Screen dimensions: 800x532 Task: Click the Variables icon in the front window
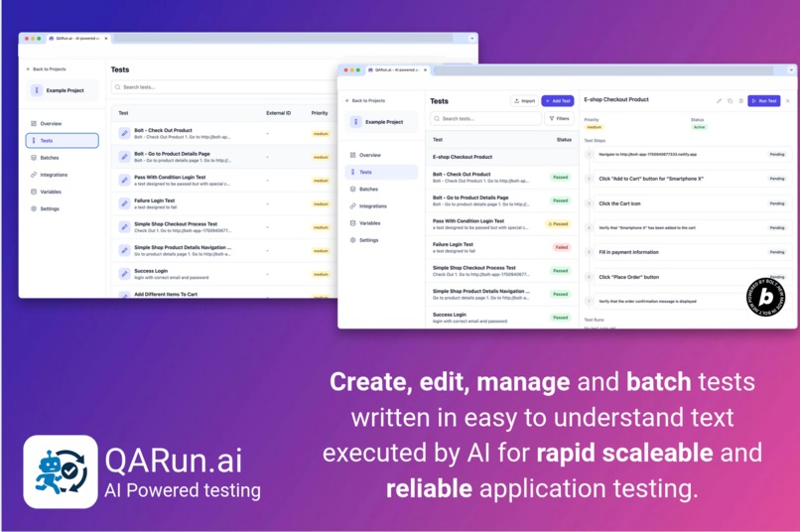pos(352,223)
